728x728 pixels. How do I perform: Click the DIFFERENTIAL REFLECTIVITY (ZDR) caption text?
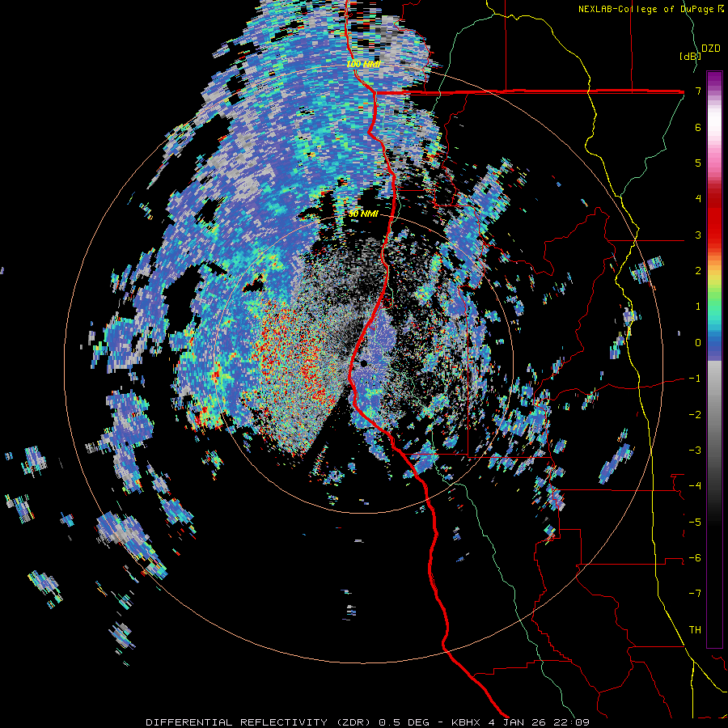pos(259,722)
